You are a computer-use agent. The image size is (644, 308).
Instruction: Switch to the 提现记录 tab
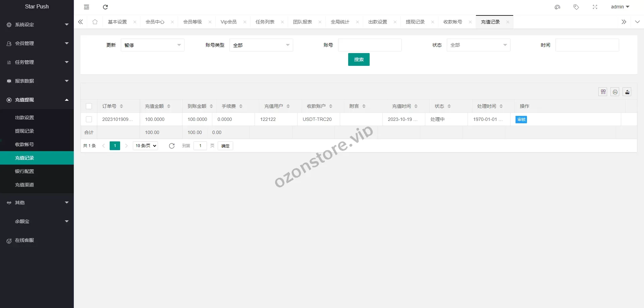click(415, 21)
